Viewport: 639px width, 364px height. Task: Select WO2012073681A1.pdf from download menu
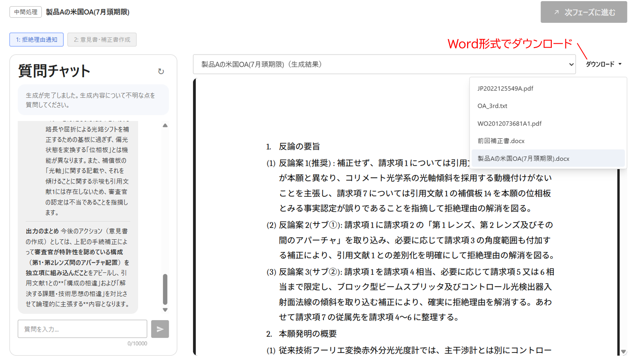point(548,124)
